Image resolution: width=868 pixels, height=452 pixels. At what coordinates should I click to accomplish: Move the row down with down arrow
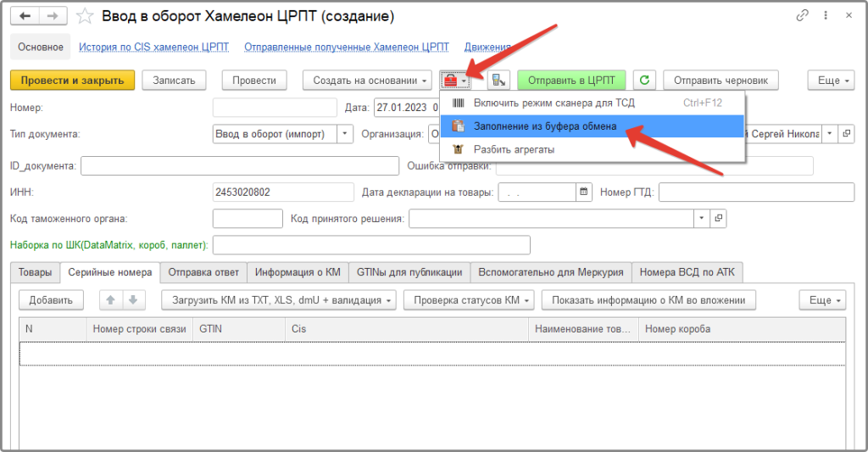pyautogui.click(x=133, y=300)
